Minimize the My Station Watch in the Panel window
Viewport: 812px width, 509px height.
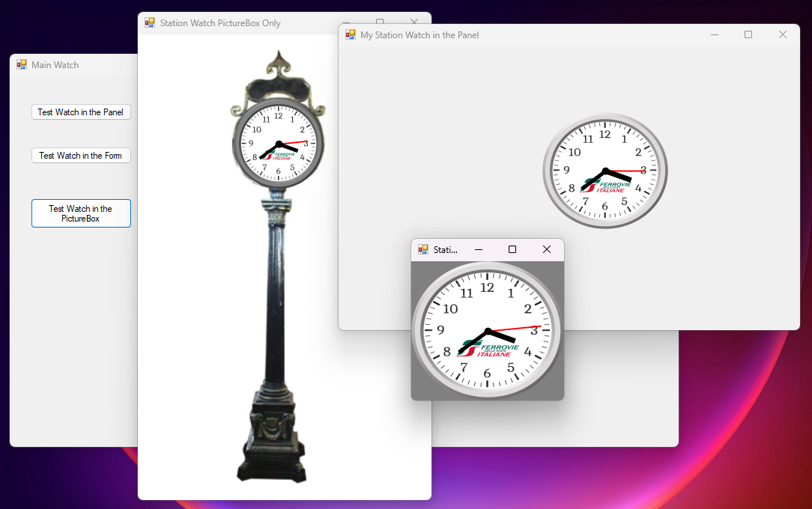[715, 34]
